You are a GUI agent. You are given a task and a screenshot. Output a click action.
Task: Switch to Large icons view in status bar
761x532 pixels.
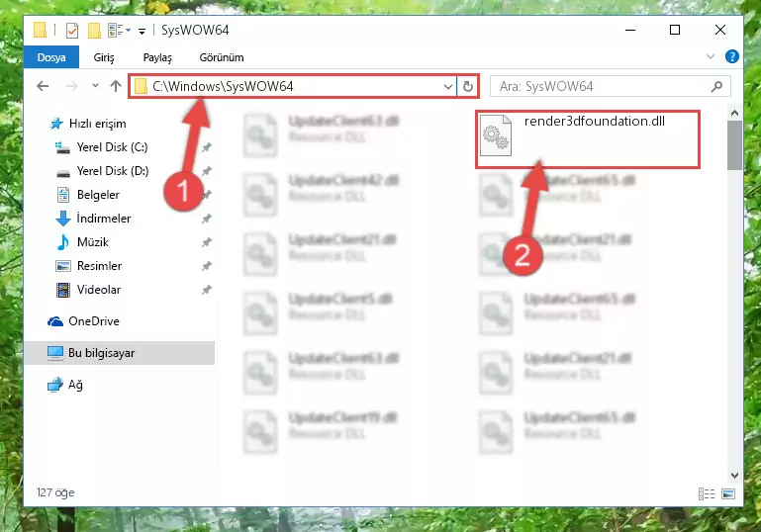728,493
